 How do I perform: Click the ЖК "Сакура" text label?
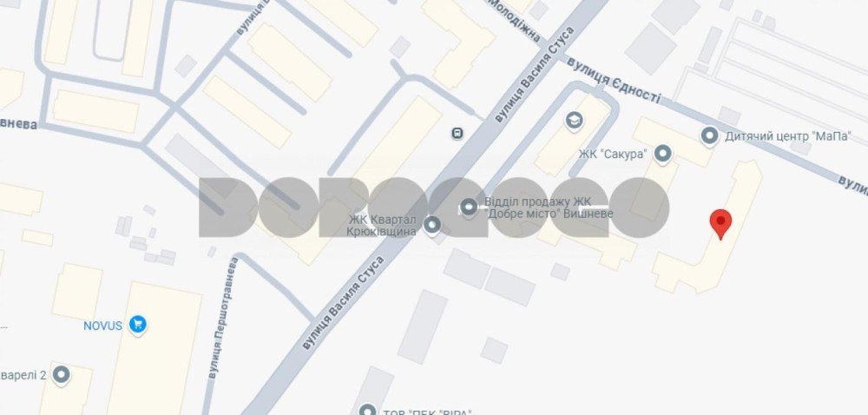pos(613,155)
